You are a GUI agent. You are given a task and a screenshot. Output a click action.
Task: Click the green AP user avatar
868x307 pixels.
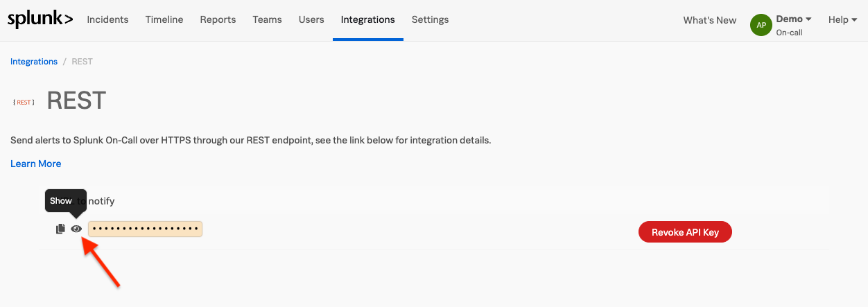761,25
